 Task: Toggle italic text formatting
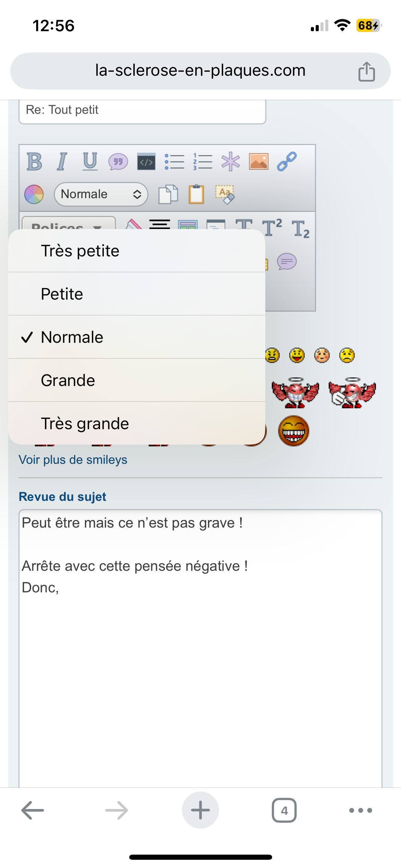coord(62,161)
